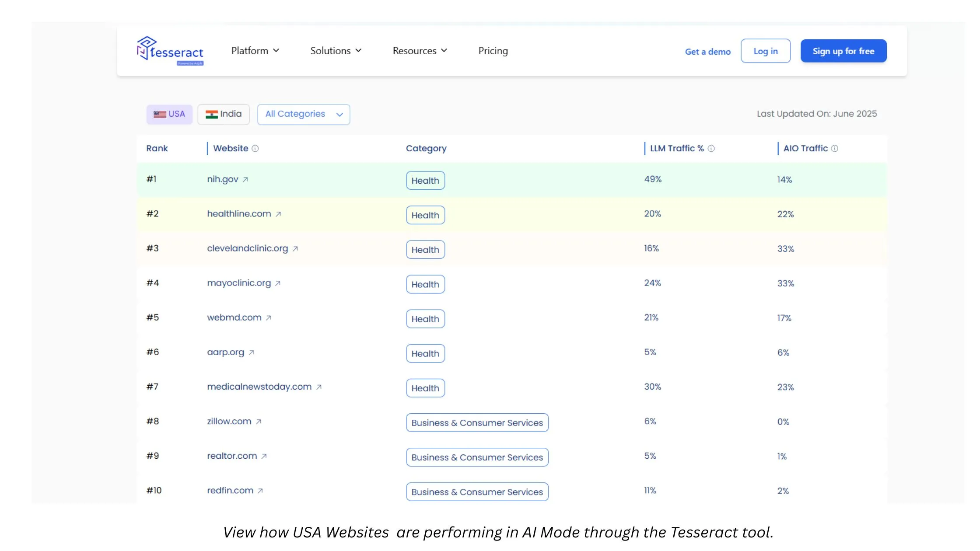Screen dimensions: 980x551
Task: Select the USA country filter
Action: [x=169, y=114]
